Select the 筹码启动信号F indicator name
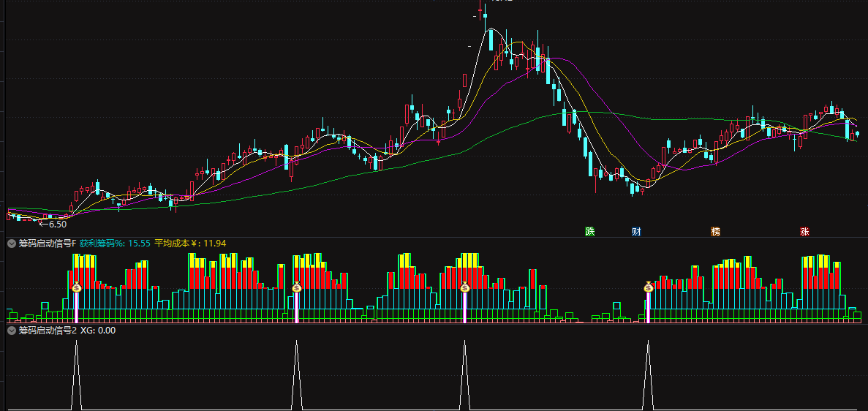The image size is (868, 411). tap(47, 244)
